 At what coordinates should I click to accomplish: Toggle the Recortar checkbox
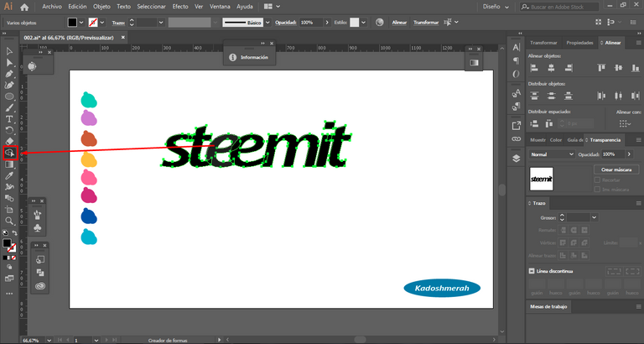[x=597, y=180]
